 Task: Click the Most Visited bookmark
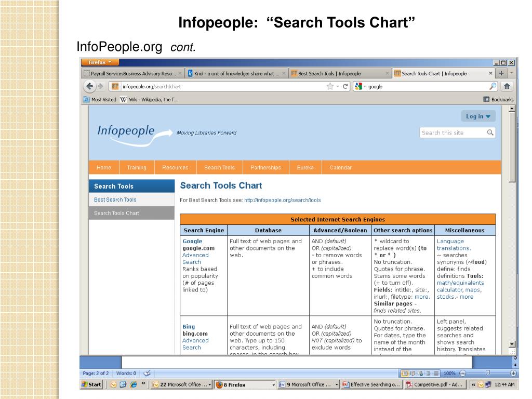pyautogui.click(x=100, y=99)
